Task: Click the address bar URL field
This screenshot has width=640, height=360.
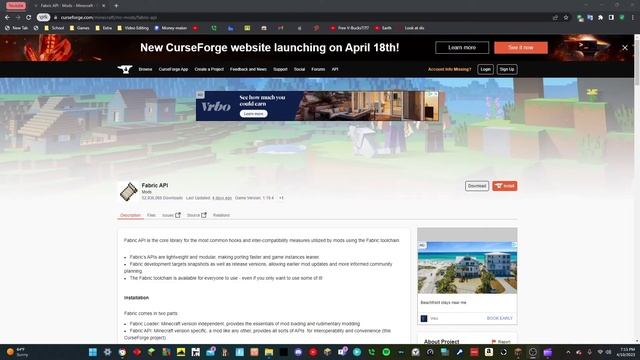Action: (x=302, y=18)
